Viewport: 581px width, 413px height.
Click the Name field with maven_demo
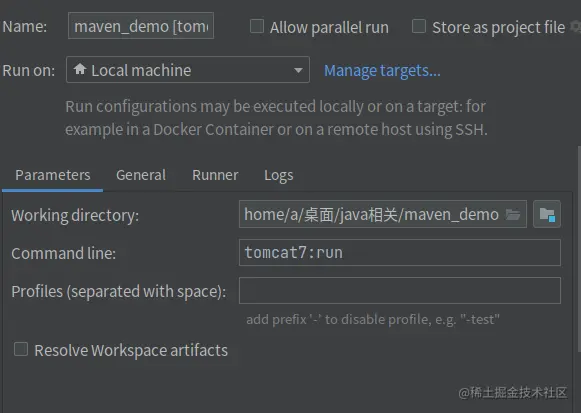(x=141, y=26)
